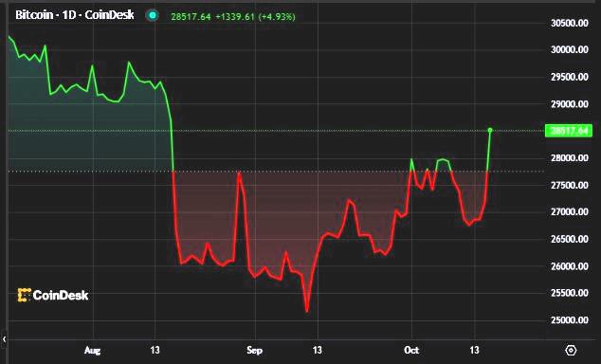Click the 26500.00 price axis label
This screenshot has height=364, width=601.
(569, 239)
